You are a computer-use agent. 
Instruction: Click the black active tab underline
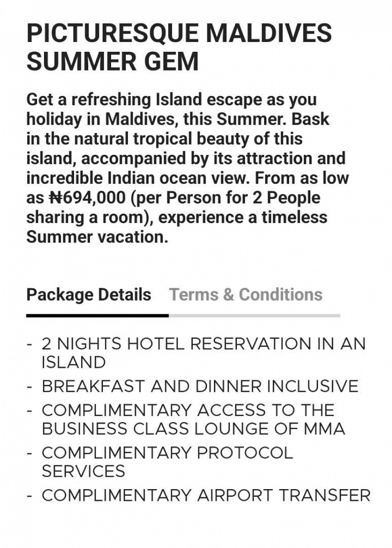(98, 315)
